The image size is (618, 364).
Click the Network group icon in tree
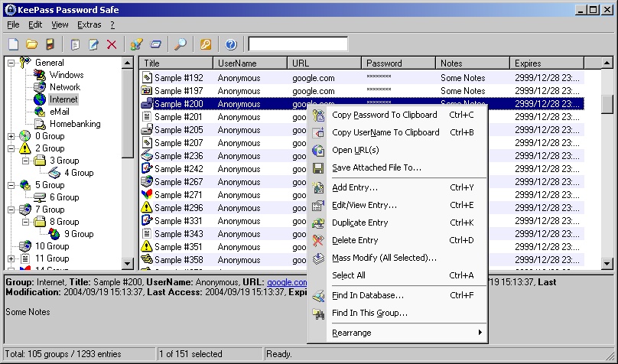pos(40,87)
